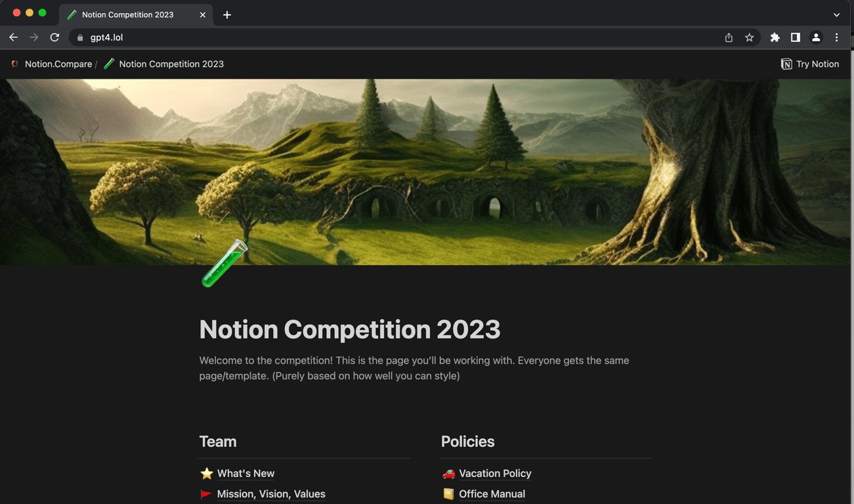Image resolution: width=854 pixels, height=504 pixels.
Task: Open the Extensions puzzle icon
Action: [x=775, y=37]
